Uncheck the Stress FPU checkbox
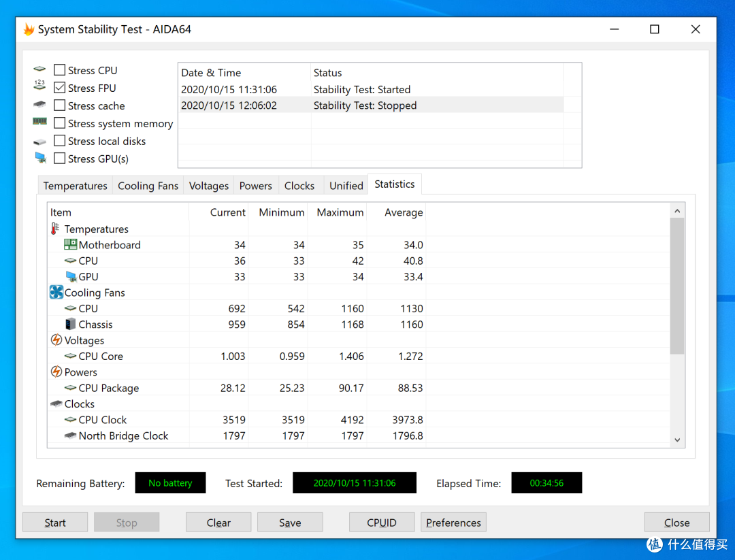735x560 pixels. coord(59,88)
